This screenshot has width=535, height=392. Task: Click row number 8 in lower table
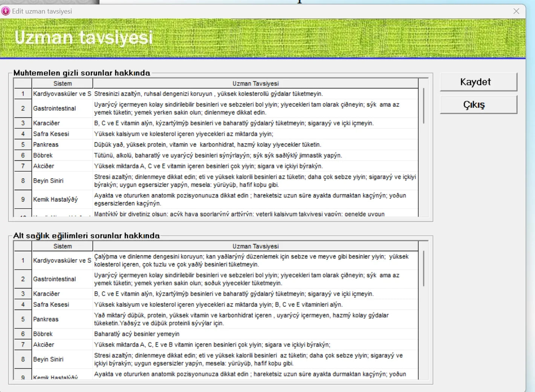[x=23, y=359]
